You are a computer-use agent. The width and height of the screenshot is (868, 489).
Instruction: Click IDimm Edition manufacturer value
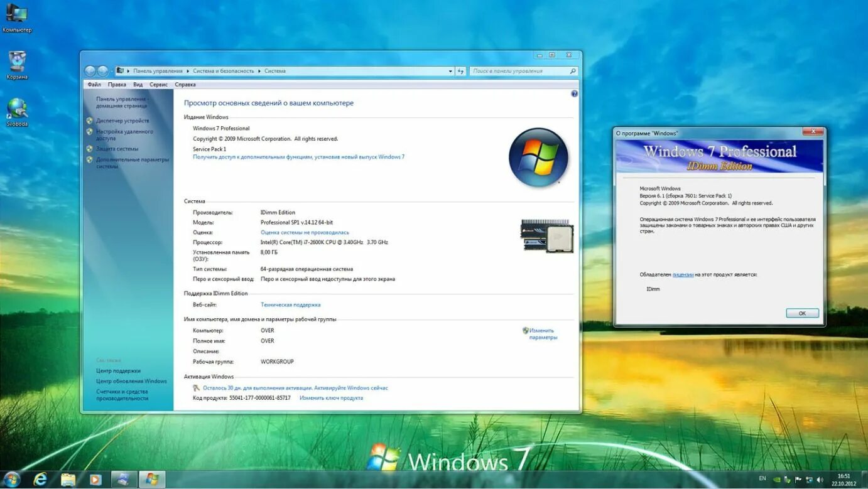point(278,212)
